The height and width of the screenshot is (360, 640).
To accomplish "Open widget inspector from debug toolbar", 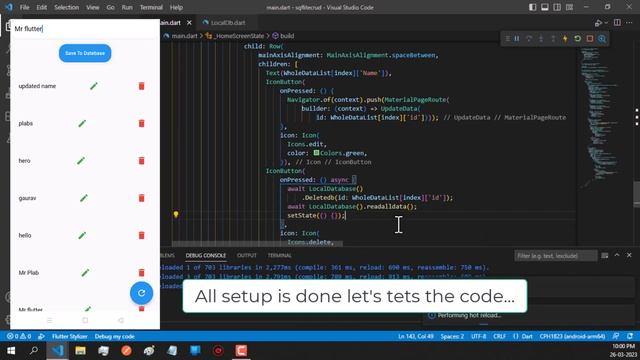I will coord(602,39).
